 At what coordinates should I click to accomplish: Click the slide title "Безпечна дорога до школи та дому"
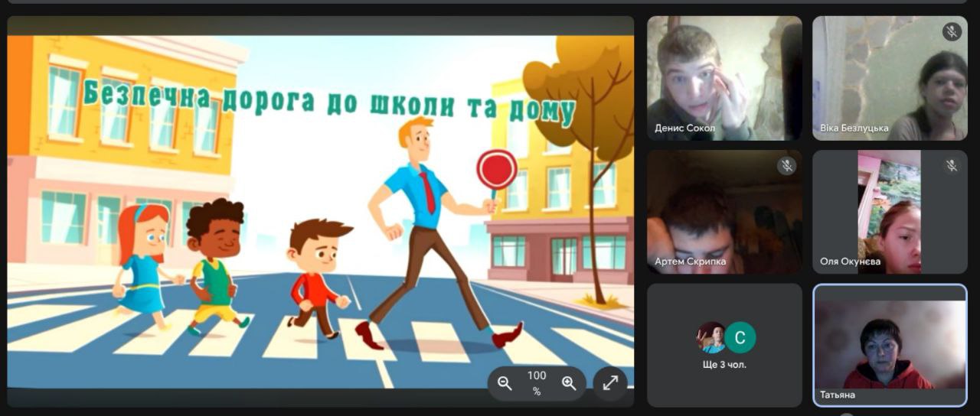[329, 101]
